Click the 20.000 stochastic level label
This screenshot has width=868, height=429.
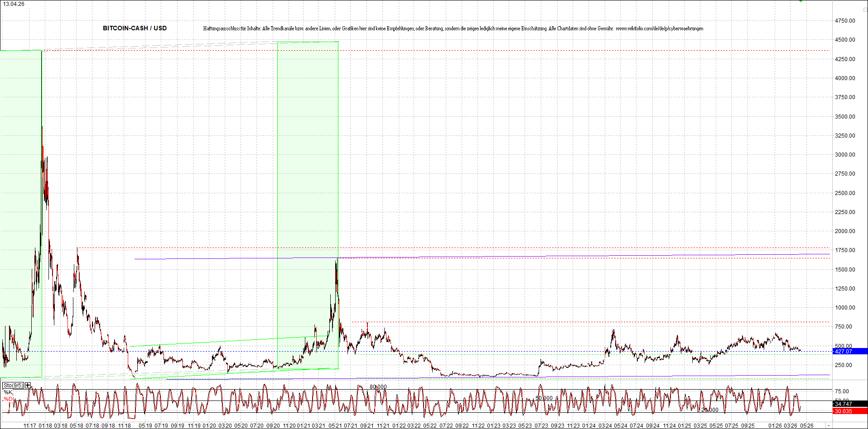[709, 410]
